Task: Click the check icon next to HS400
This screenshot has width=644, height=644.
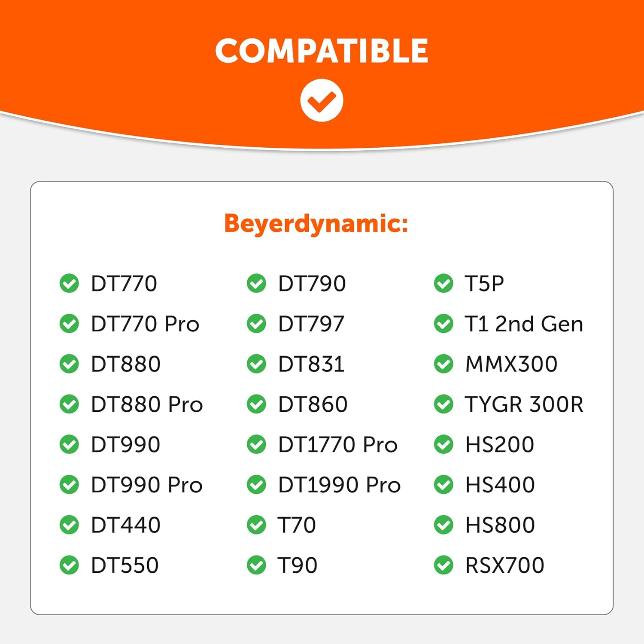Action: pyautogui.click(x=444, y=485)
